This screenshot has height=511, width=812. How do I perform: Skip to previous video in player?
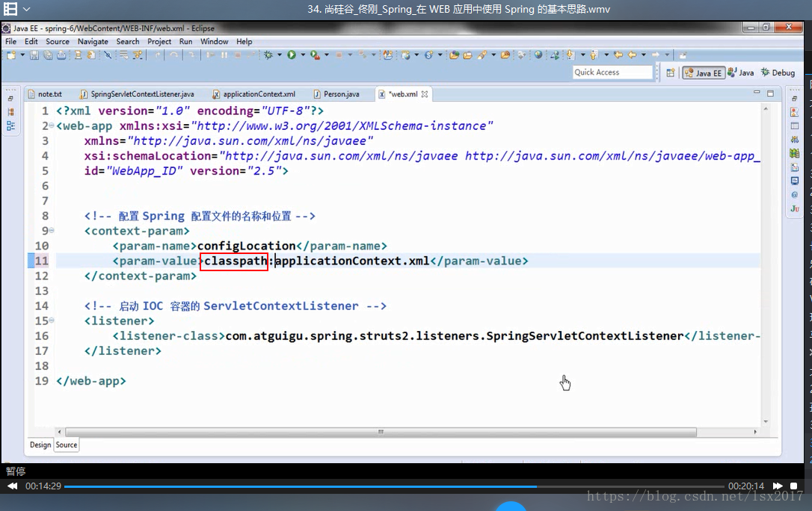point(12,486)
